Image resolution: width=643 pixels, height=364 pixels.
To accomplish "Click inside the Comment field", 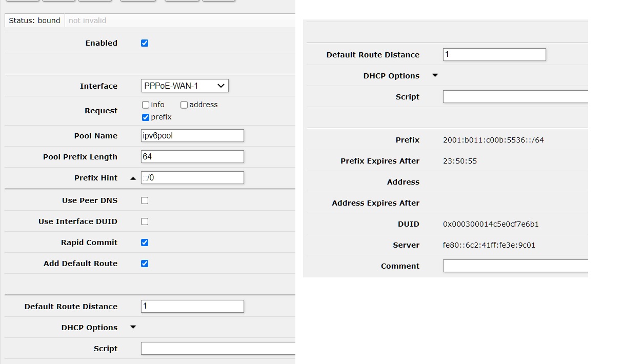I will 513,266.
